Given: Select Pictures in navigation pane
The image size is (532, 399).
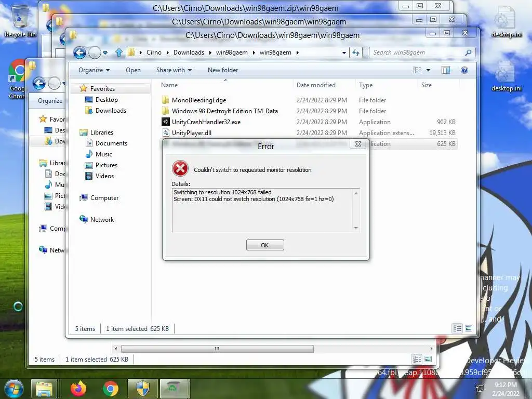Looking at the screenshot, I should (106, 165).
